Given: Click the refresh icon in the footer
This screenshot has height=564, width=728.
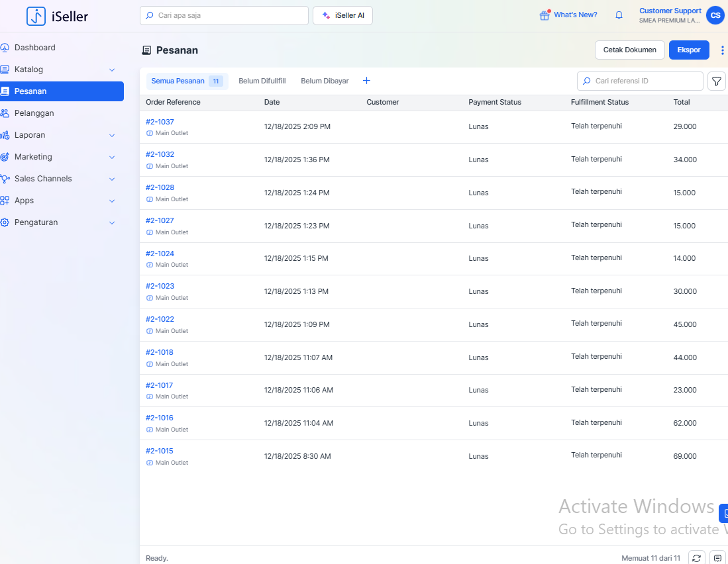Looking at the screenshot, I should pyautogui.click(x=696, y=558).
